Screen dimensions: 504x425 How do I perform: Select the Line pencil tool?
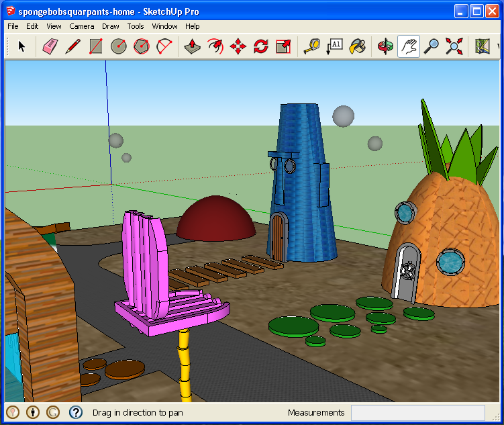pyautogui.click(x=73, y=46)
